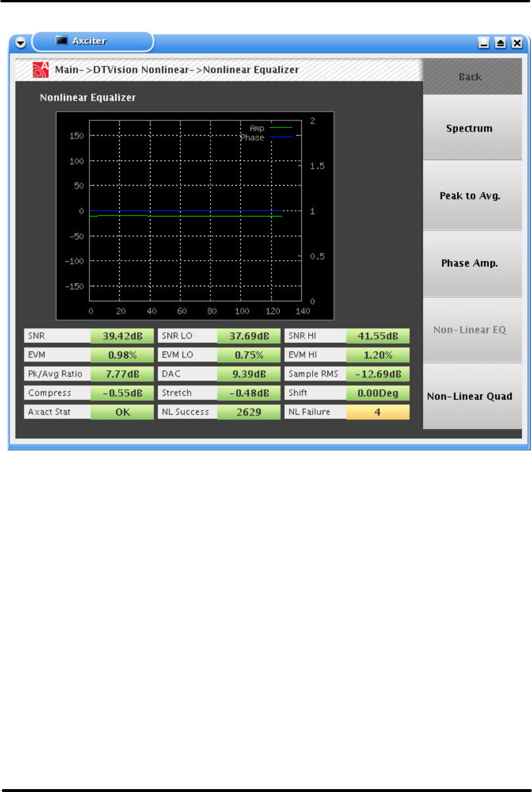Open the window menu arrow icon
532x792 pixels.
tap(21, 43)
